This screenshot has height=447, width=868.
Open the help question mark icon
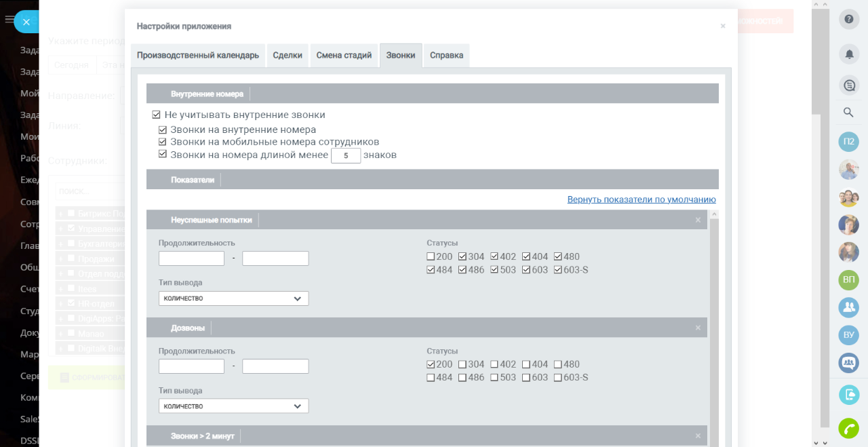[x=849, y=19]
